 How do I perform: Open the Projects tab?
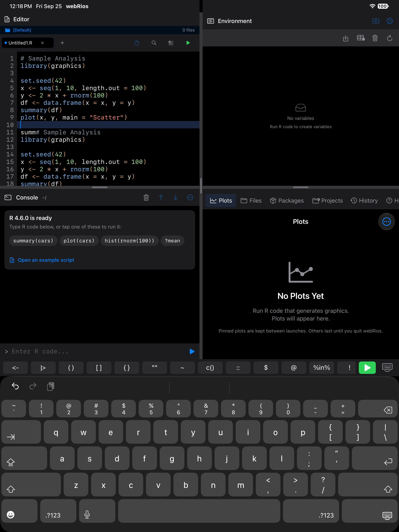pos(327,201)
